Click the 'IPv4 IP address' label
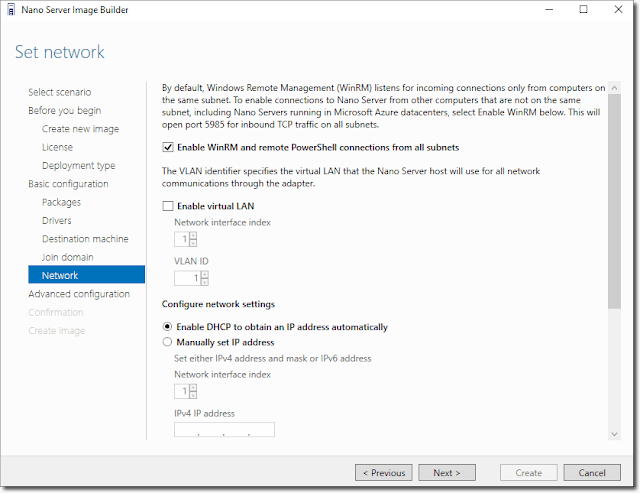Viewport: 640px width, 493px height. coord(204,413)
